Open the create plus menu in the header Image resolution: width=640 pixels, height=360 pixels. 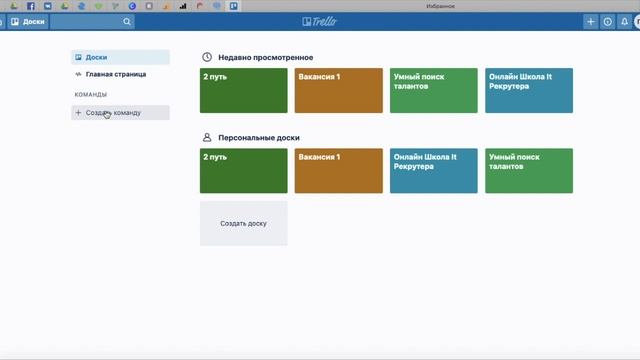591,22
